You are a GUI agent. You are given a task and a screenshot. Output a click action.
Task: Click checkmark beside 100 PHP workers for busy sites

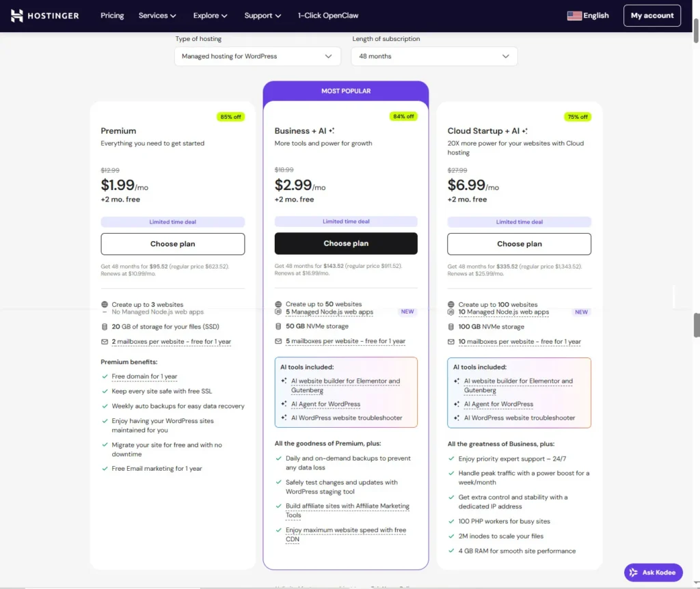(x=451, y=521)
